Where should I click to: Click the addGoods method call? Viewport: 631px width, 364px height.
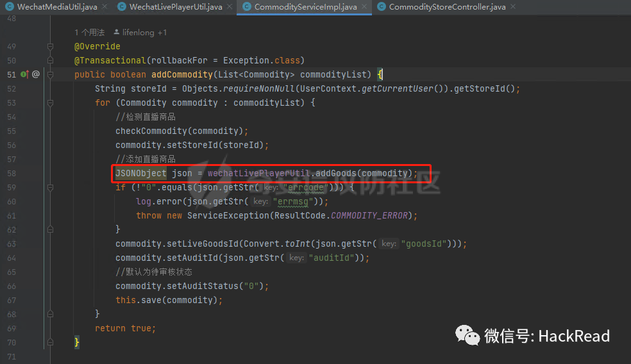[336, 174]
